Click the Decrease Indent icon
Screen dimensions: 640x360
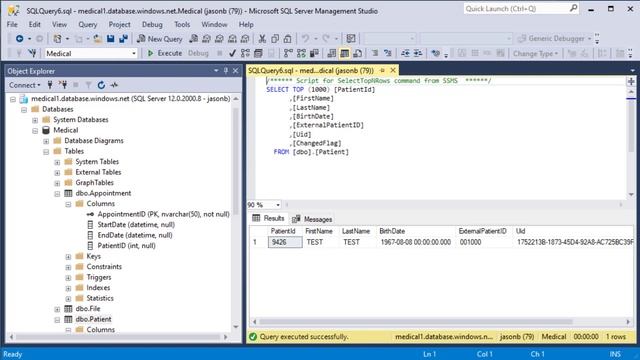point(405,53)
